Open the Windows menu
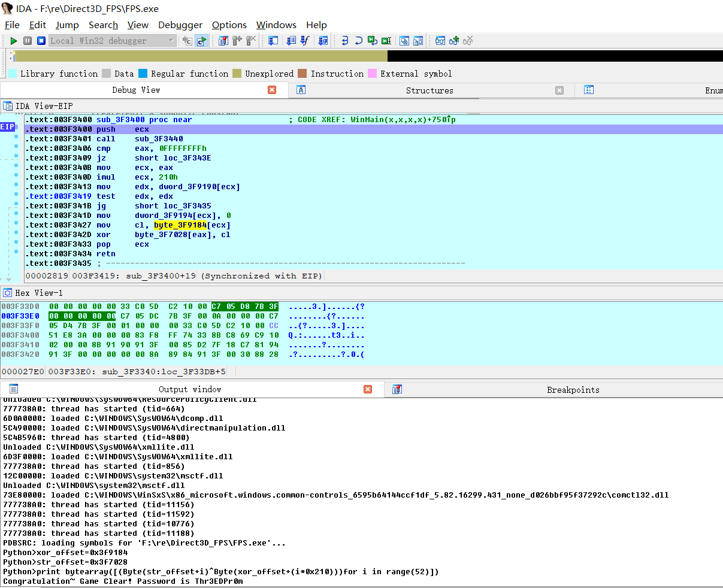 point(276,25)
